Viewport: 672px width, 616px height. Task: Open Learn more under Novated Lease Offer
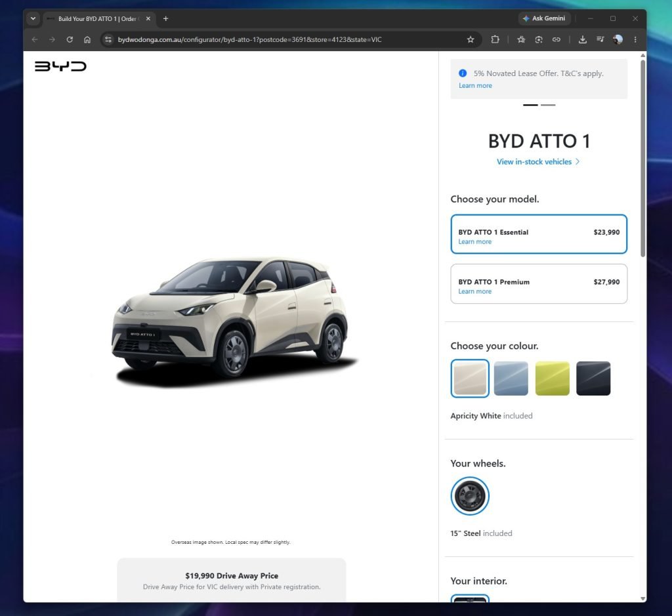pyautogui.click(x=475, y=85)
